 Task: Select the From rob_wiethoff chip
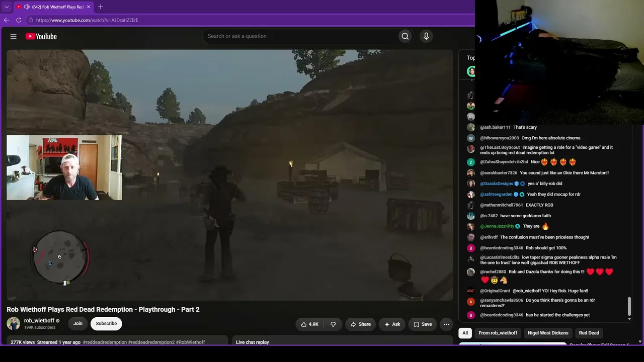tap(498, 333)
